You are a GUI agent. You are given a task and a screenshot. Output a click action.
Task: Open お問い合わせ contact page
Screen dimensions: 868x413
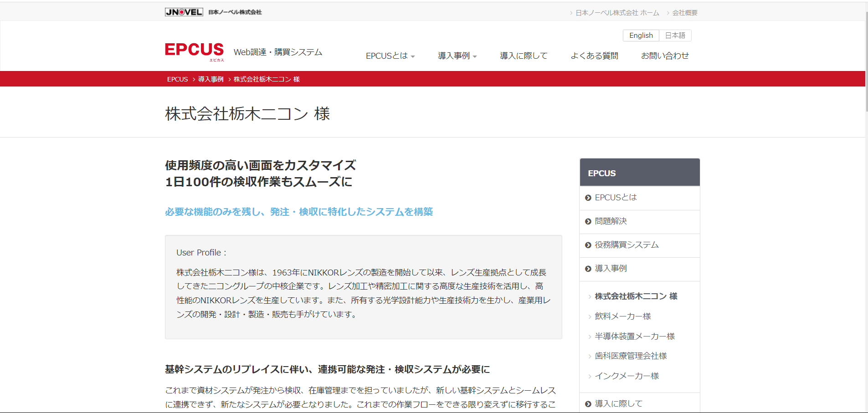point(665,56)
